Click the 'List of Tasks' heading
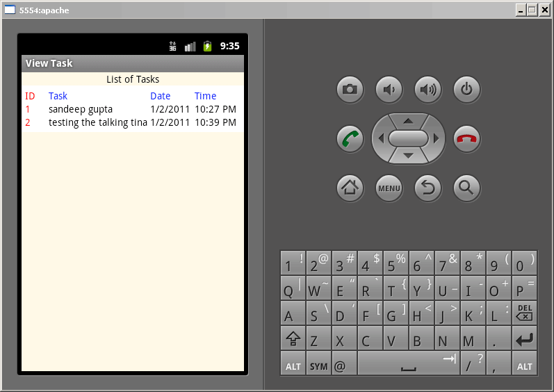Screen dimensions: 554x392 (133, 79)
